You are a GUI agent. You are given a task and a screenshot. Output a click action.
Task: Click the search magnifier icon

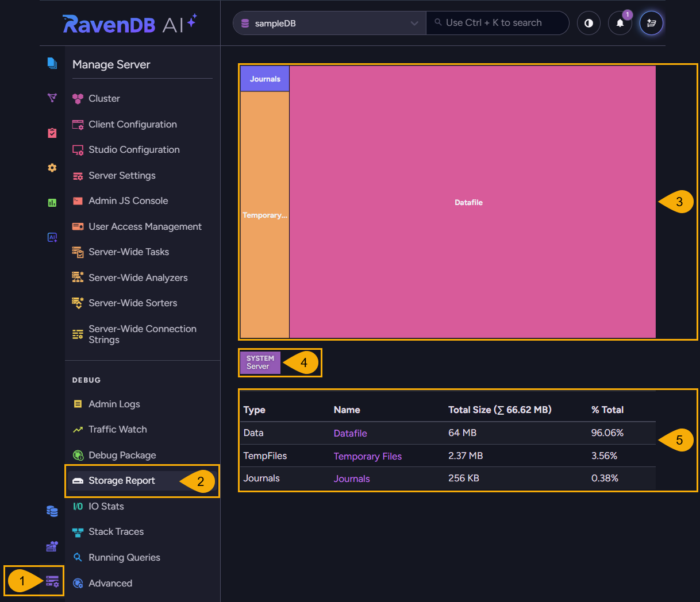[438, 22]
